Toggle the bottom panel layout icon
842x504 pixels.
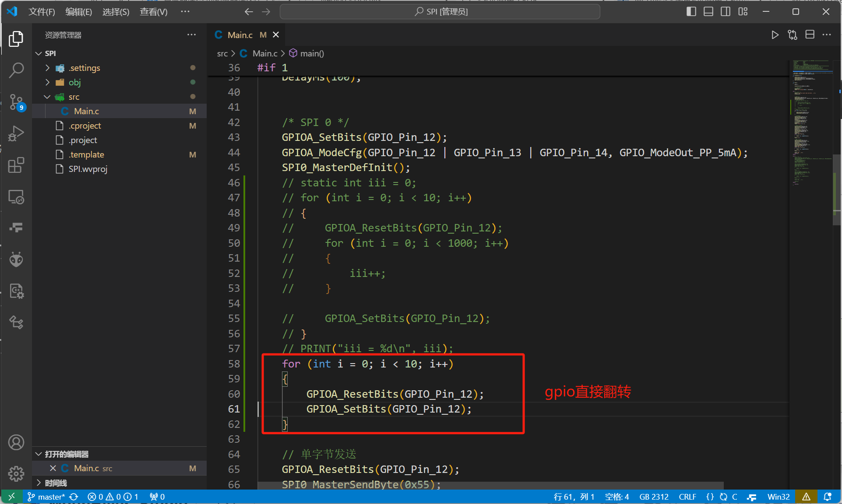pos(708,12)
